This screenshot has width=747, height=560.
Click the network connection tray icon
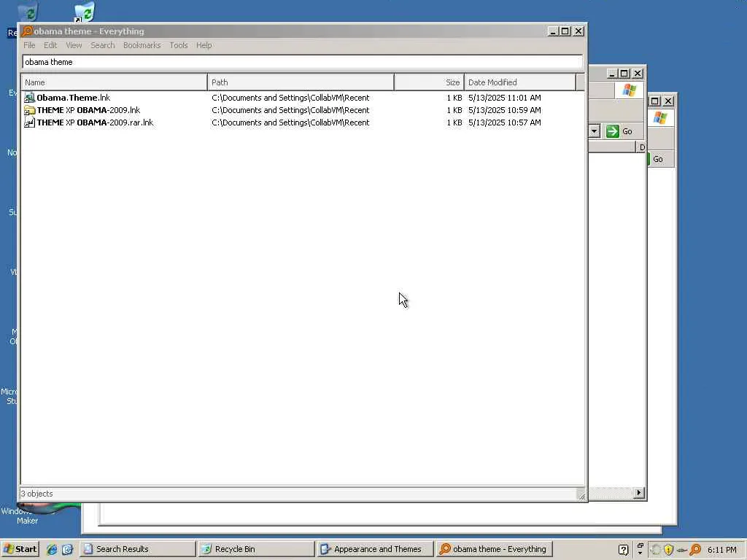coord(682,551)
